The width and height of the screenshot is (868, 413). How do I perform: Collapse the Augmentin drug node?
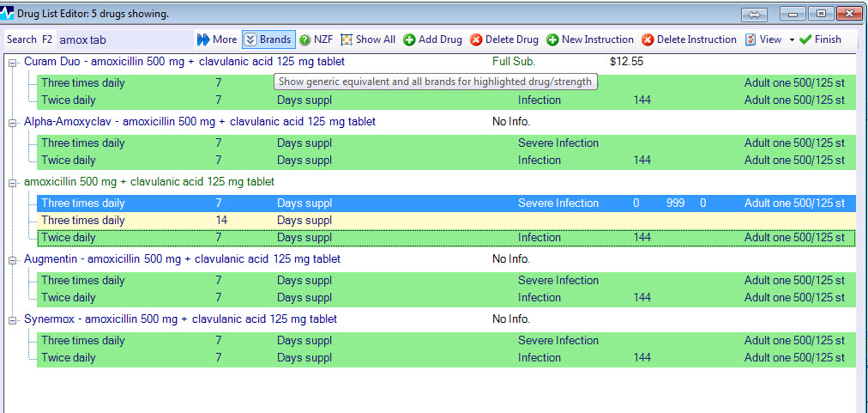13,260
